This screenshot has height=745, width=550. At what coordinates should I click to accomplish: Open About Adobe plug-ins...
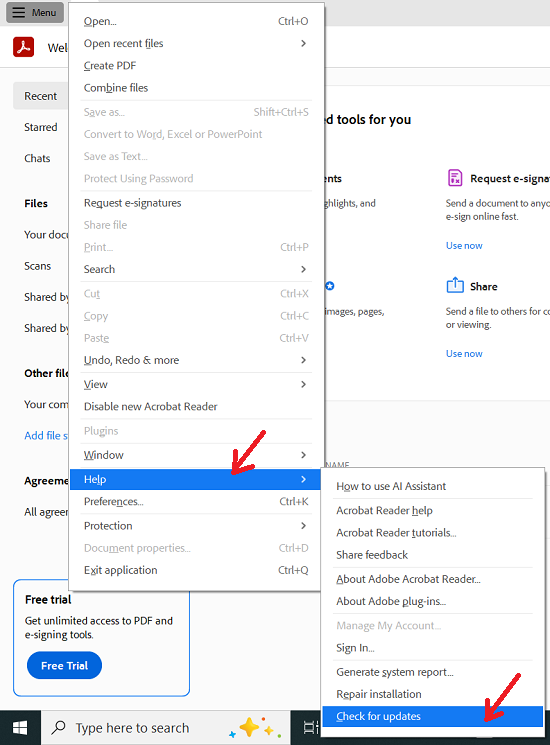432,602
